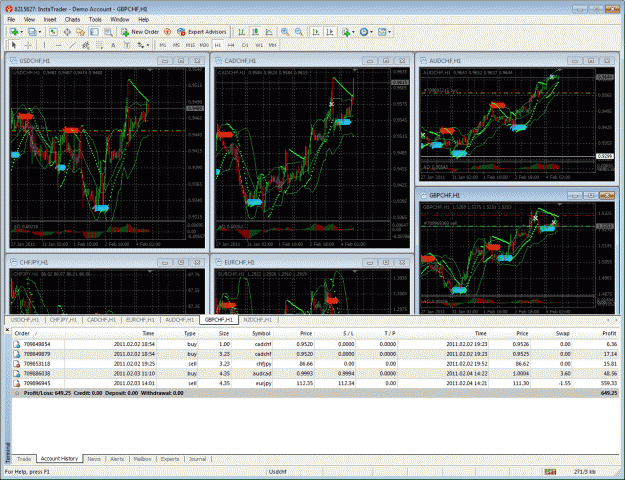625x480 pixels.
Task: Close the Terminal panel with X
Action: click(x=7, y=330)
